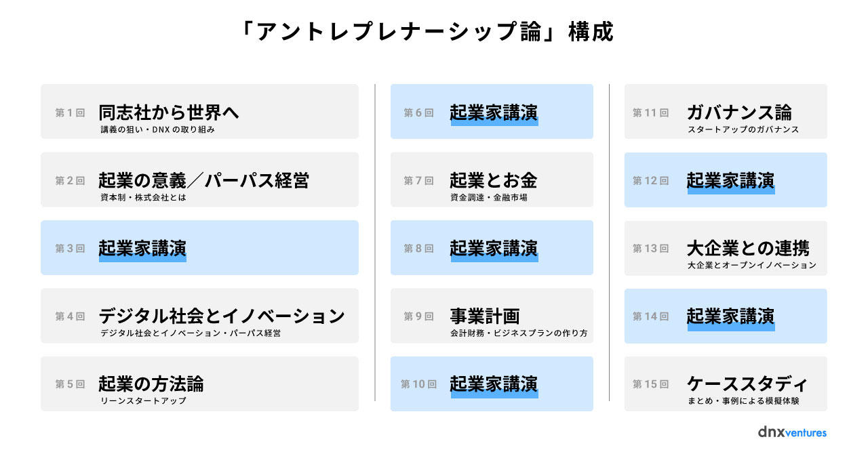Viewport: 868px width, 454px height.
Task: Select the 第1回 同志社から世界へ card
Action: tap(199, 112)
